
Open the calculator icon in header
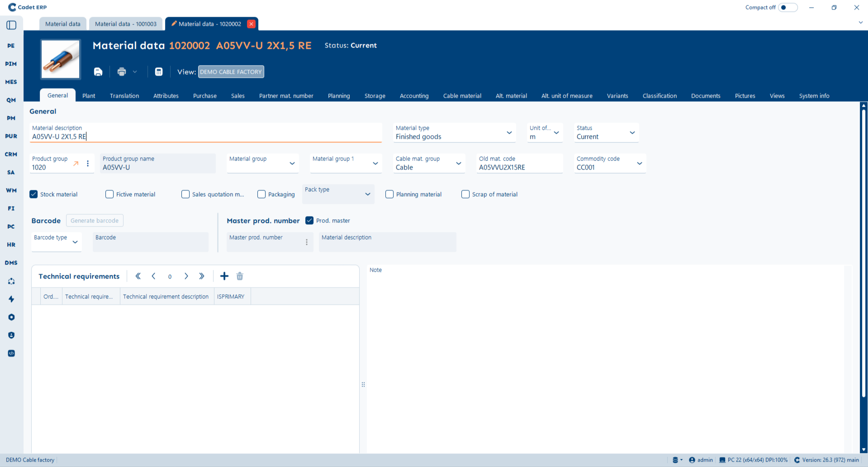click(159, 72)
